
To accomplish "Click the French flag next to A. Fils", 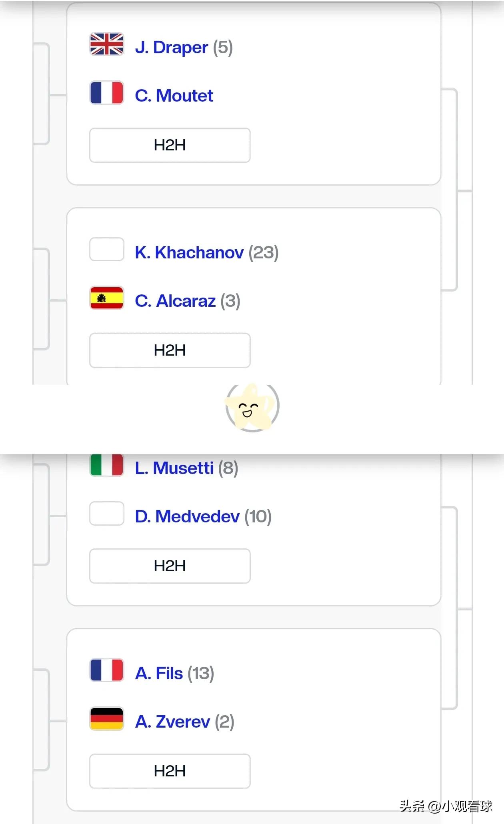I will click(107, 670).
